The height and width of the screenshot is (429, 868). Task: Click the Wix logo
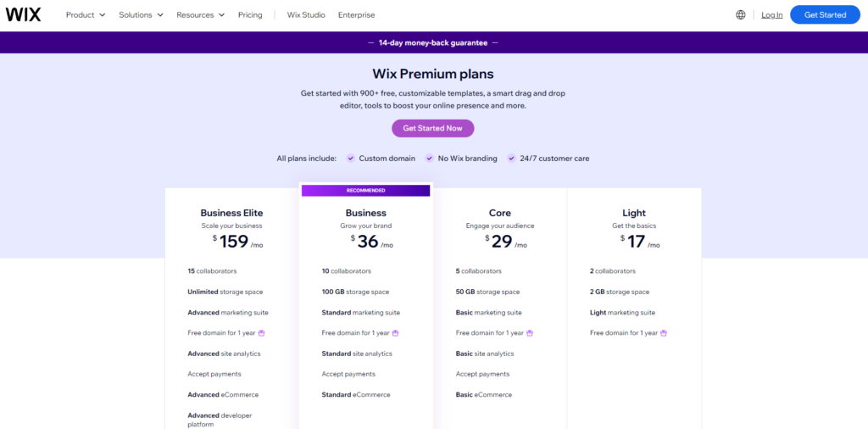click(x=23, y=15)
